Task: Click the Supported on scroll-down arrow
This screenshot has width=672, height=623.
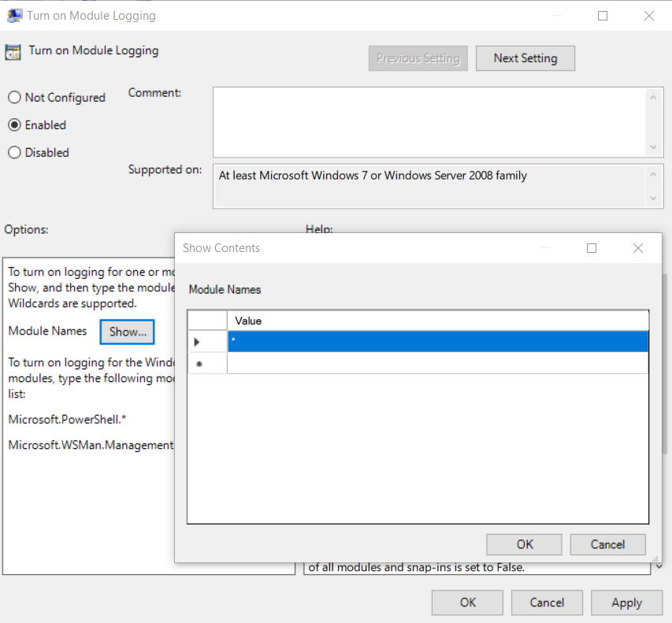Action: tap(654, 198)
